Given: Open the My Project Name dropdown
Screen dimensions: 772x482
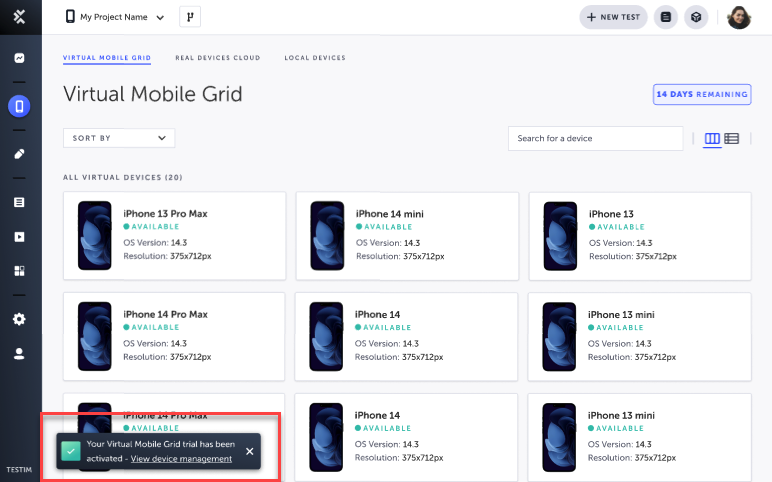Looking at the screenshot, I should click(x=115, y=17).
